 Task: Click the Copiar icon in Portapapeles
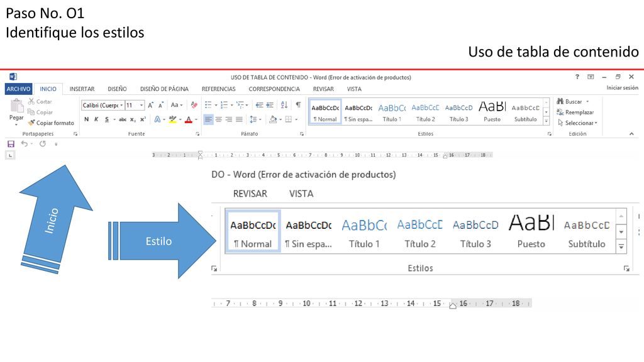click(x=31, y=112)
